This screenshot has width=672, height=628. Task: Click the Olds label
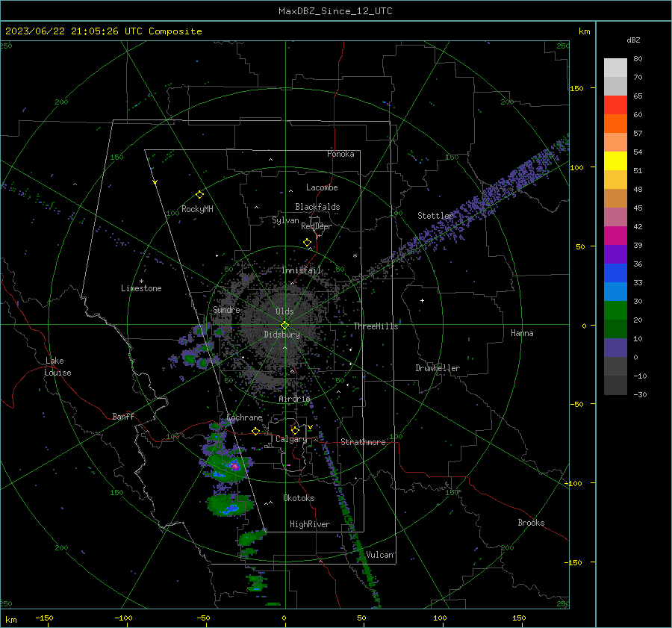(284, 311)
